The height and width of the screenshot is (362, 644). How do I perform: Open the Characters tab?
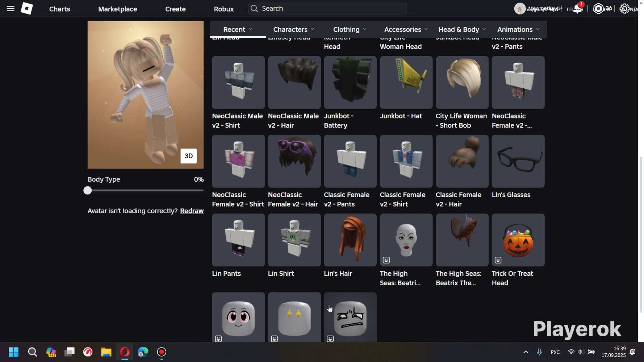(x=294, y=29)
